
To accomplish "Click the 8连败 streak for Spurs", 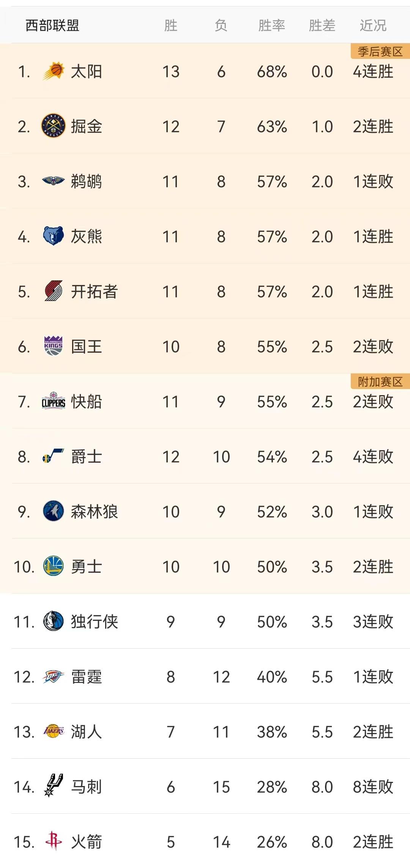I will coord(372,788).
